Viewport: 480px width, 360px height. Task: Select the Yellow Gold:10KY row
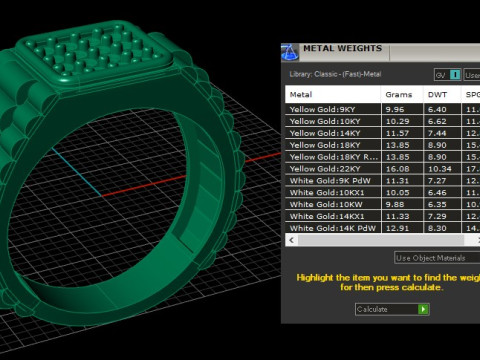pyautogui.click(x=383, y=121)
